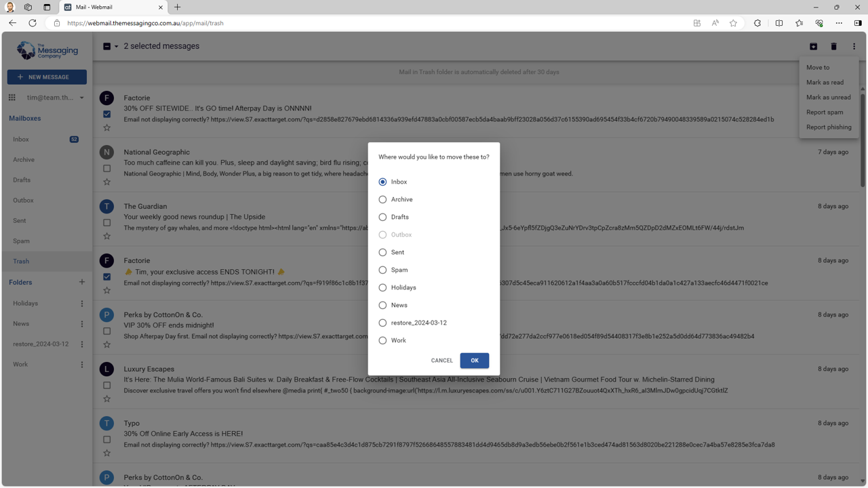Click Cancel in move dialog
The image size is (868, 488).
(441, 361)
